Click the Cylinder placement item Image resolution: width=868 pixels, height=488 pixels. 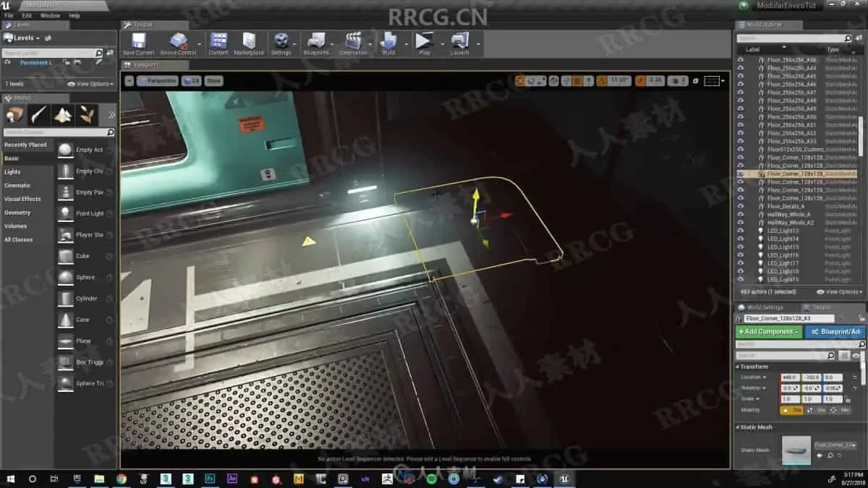tap(85, 299)
